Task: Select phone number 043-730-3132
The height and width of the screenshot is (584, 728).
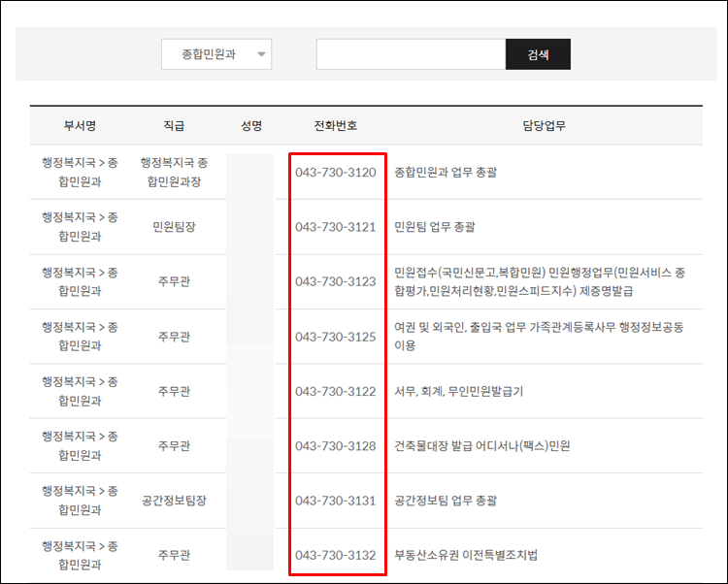Action: pos(336,555)
